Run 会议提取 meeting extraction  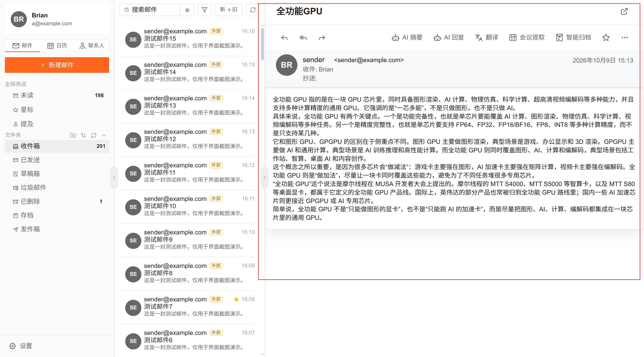[527, 38]
